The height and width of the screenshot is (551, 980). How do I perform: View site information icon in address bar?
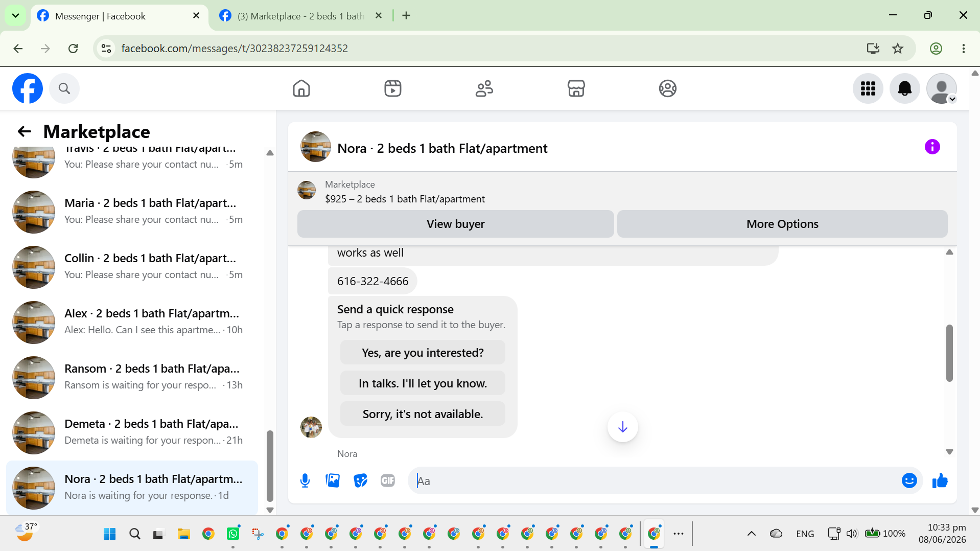point(106,49)
